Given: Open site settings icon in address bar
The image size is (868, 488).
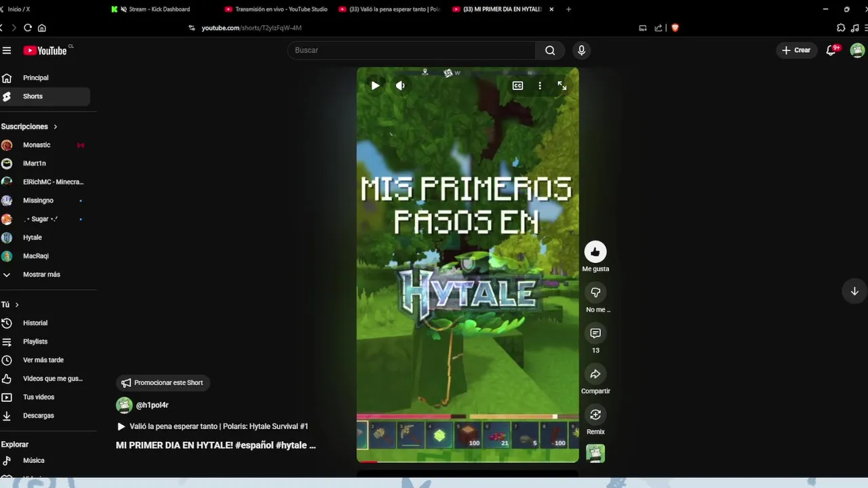Looking at the screenshot, I should point(192,28).
